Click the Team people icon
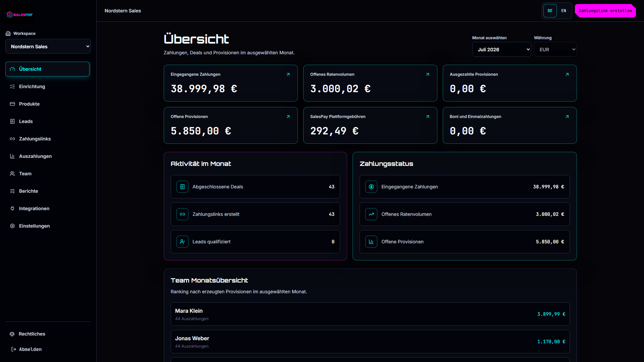Image resolution: width=644 pixels, height=362 pixels. point(12,174)
